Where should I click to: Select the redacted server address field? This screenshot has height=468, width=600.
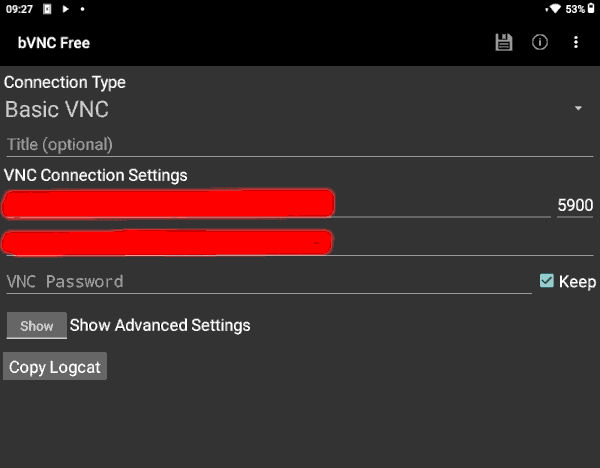click(x=168, y=204)
